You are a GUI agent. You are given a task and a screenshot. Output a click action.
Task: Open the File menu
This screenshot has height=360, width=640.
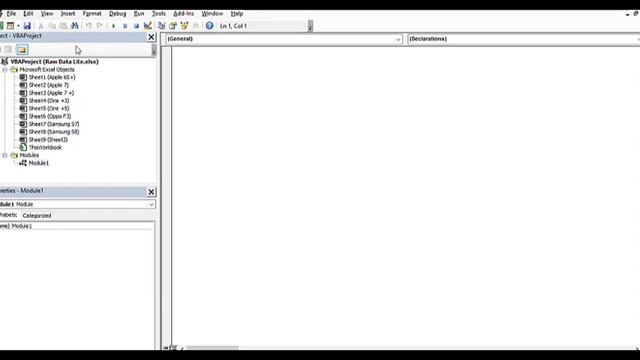pyautogui.click(x=11, y=13)
